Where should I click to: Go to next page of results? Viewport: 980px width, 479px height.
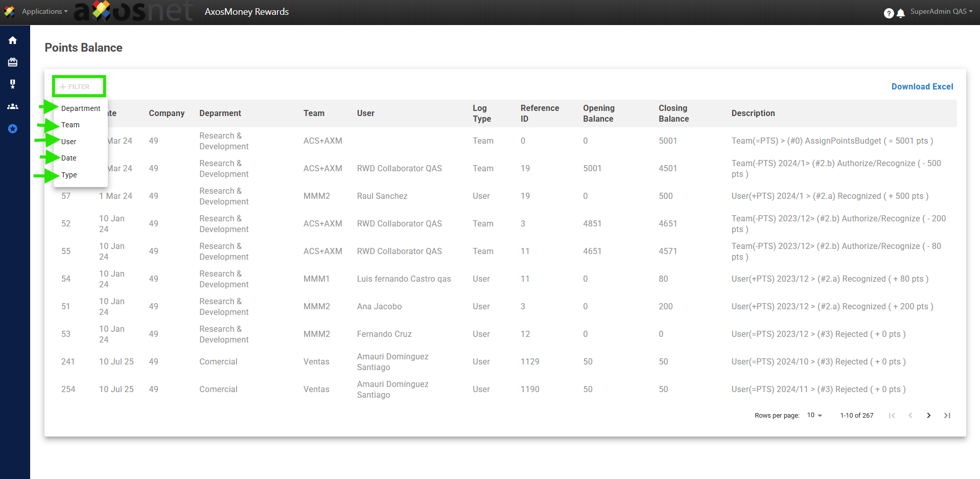coord(928,416)
